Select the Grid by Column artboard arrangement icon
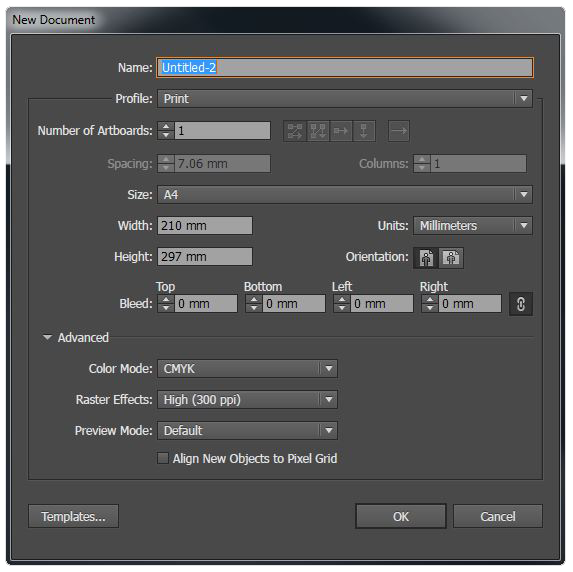573x572 pixels. tap(318, 131)
